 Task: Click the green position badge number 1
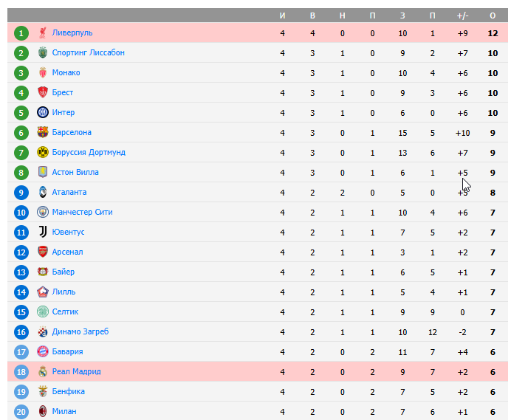(21, 32)
